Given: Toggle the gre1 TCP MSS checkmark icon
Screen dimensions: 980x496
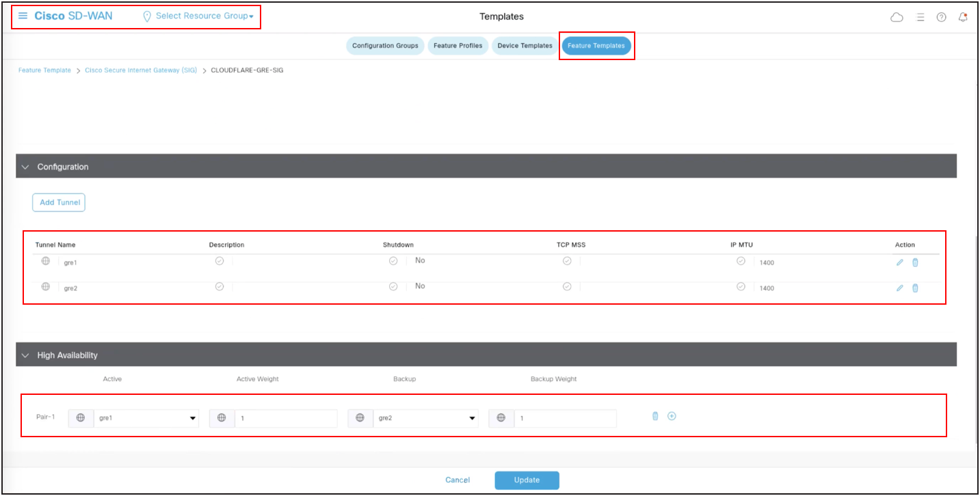Looking at the screenshot, I should (x=567, y=261).
